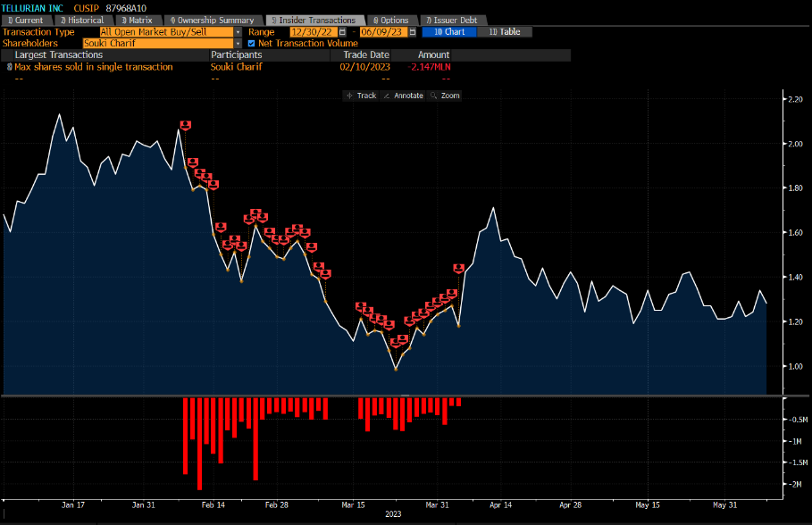Expand the Max shares sold transaction row
The width and height of the screenshot is (812, 525).
(x=11, y=67)
